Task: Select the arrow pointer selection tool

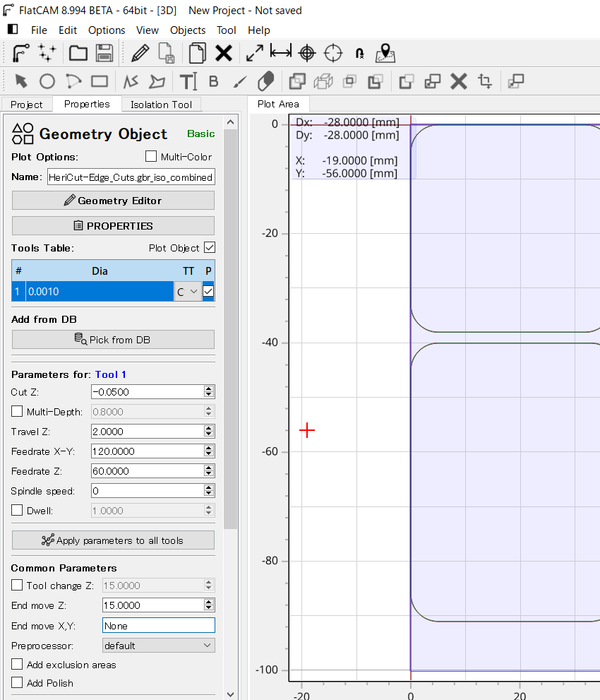Action: [x=21, y=81]
